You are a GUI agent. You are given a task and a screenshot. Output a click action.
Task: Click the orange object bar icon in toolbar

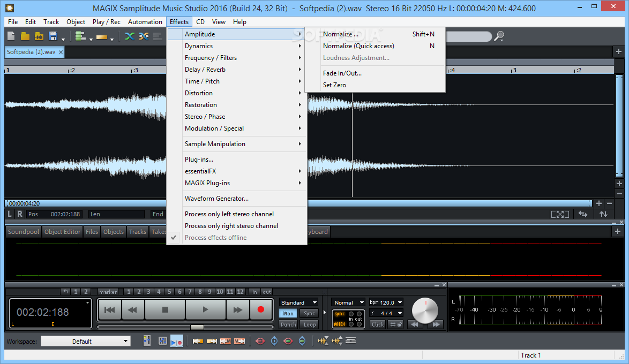[102, 37]
